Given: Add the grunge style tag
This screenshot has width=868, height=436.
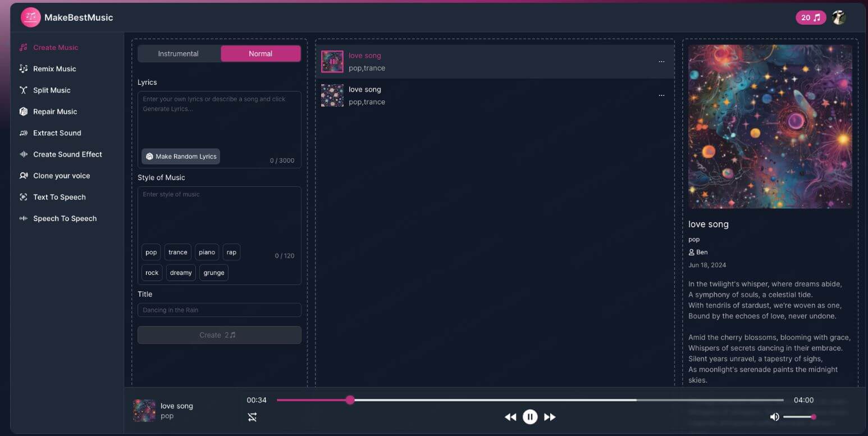Looking at the screenshot, I should click(x=214, y=273).
